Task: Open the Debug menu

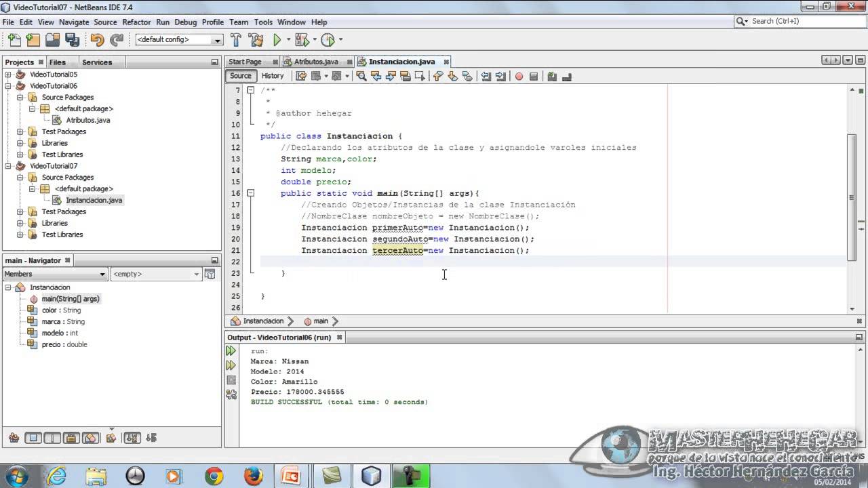Action: 186,22
